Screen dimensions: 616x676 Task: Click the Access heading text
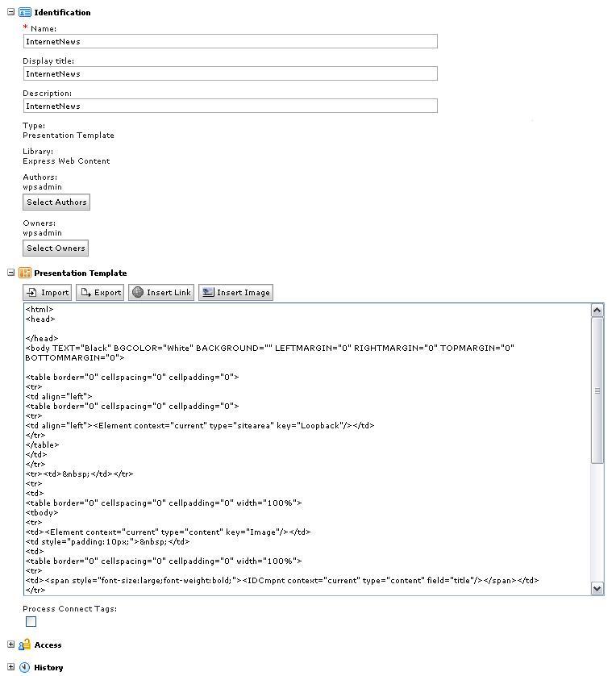coord(48,645)
